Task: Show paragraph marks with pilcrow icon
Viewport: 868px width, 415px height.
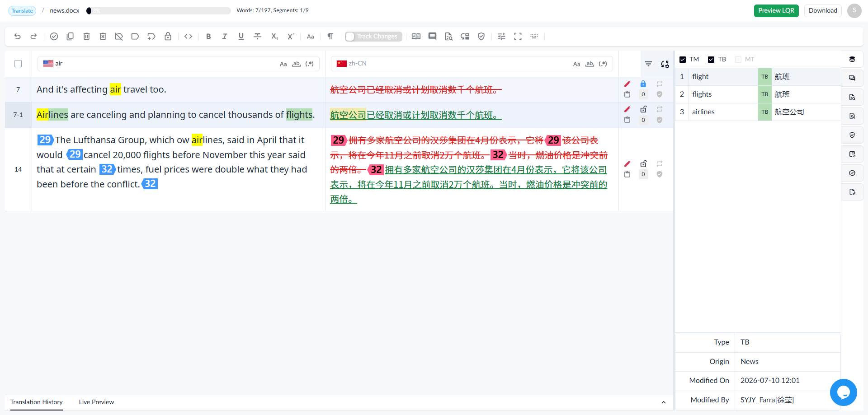Action: pos(330,37)
